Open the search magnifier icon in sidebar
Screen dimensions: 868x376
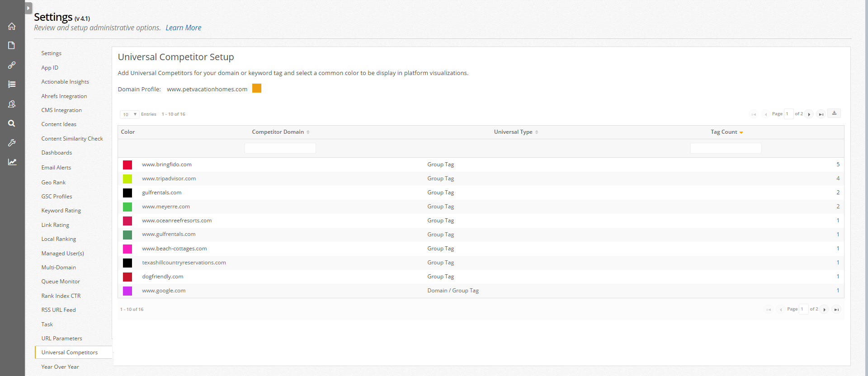click(x=12, y=123)
